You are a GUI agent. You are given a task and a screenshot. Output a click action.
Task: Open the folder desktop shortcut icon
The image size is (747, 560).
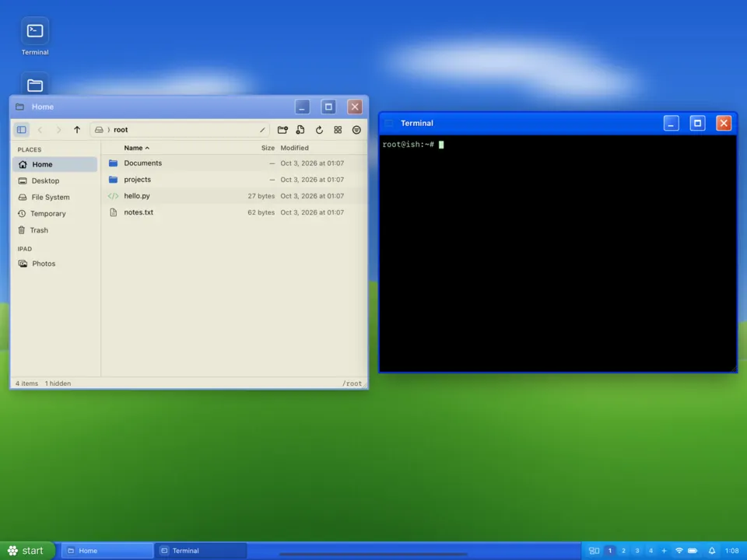pos(35,85)
